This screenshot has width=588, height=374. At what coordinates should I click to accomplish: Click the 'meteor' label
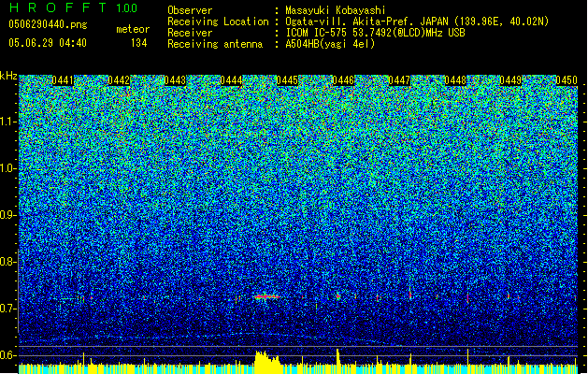tap(133, 29)
